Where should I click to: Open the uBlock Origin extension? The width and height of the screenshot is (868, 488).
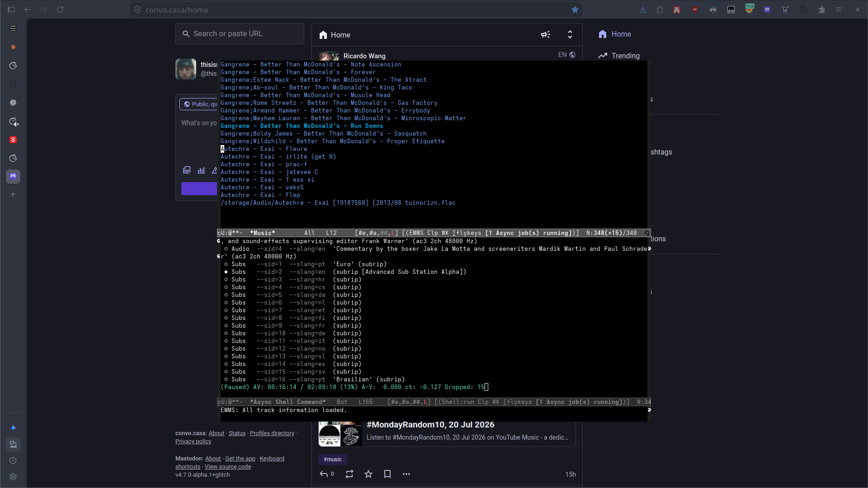coord(695,9)
